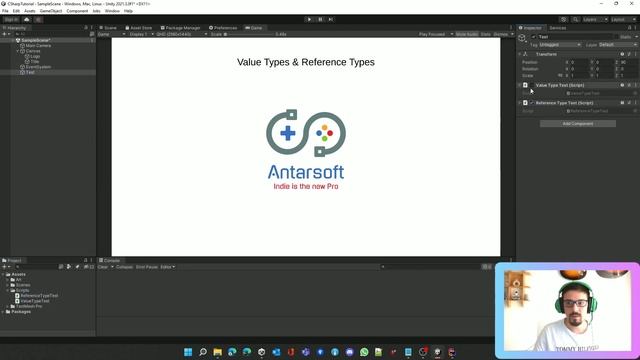The width and height of the screenshot is (640, 360).
Task: Open the Layer dropdown showing Default
Action: [618, 45]
